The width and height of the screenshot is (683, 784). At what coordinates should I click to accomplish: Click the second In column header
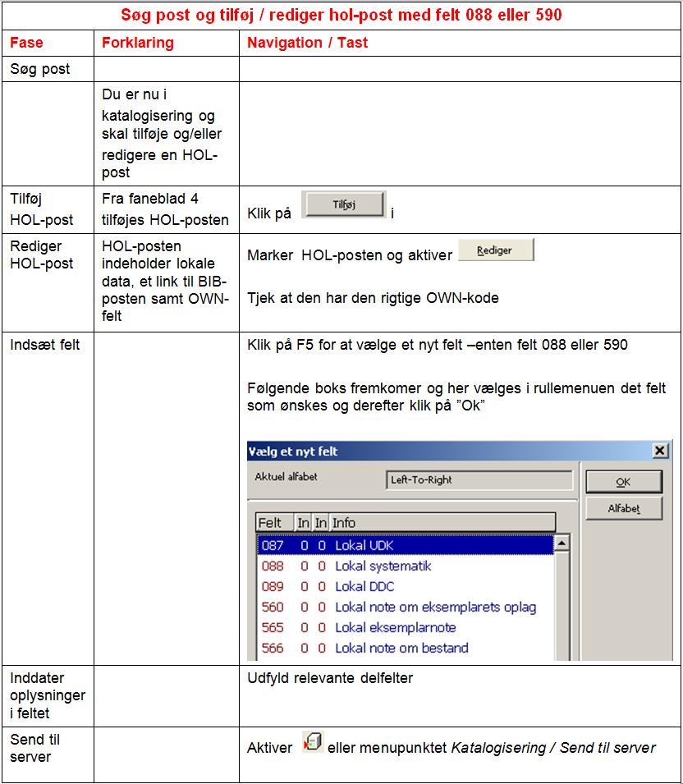tap(321, 523)
